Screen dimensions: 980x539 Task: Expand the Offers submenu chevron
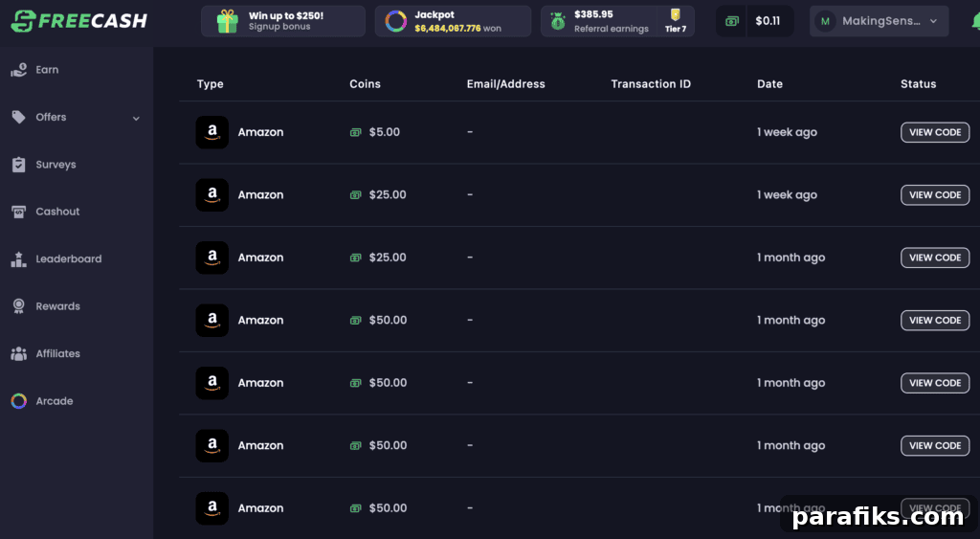coord(136,118)
